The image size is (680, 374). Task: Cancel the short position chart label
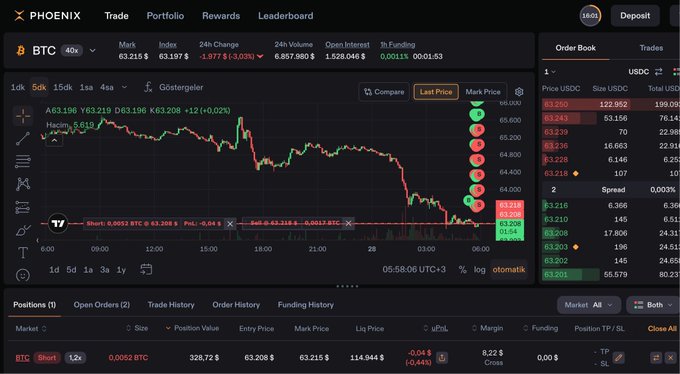(x=230, y=224)
